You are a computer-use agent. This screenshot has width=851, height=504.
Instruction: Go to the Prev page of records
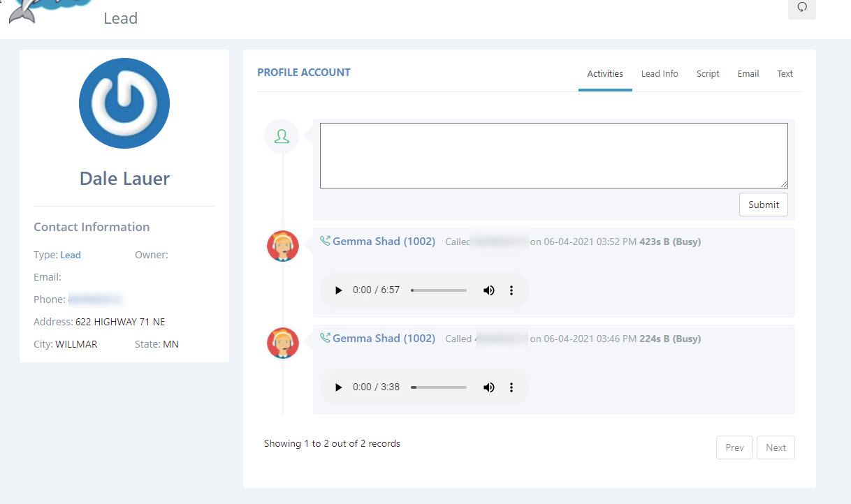click(734, 447)
